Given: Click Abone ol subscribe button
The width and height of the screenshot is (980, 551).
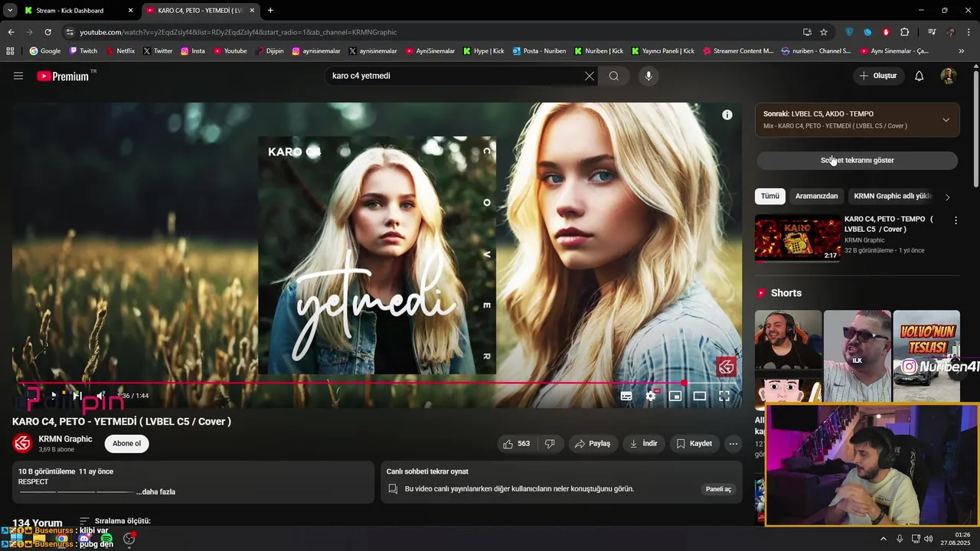Looking at the screenshot, I should [127, 444].
